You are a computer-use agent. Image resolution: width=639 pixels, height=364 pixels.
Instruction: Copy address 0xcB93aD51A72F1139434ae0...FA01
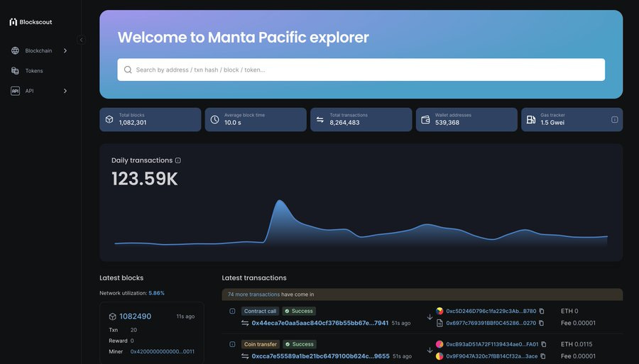click(x=544, y=344)
